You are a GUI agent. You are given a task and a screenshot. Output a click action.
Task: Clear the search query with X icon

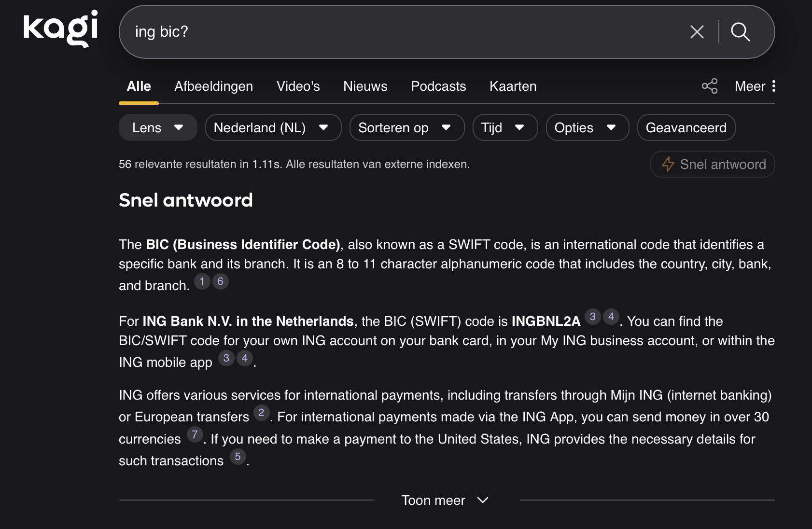click(697, 32)
